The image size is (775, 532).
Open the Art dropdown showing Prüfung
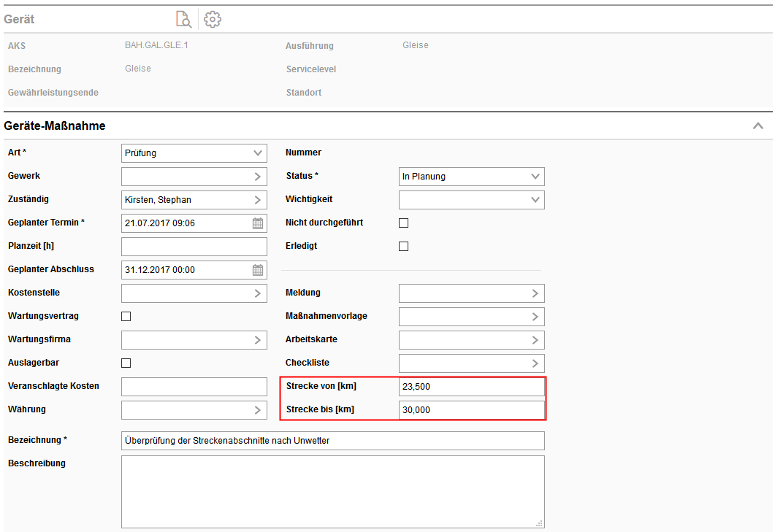point(194,153)
